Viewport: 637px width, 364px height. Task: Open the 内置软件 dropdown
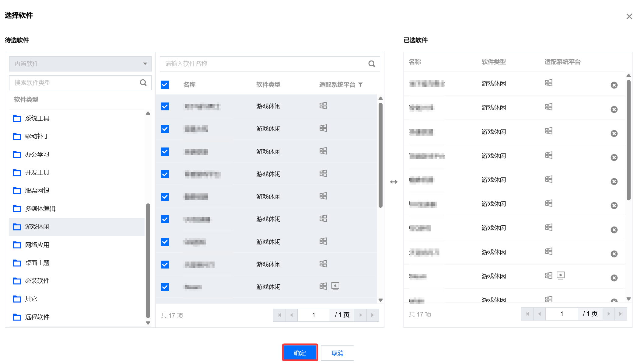tap(80, 64)
